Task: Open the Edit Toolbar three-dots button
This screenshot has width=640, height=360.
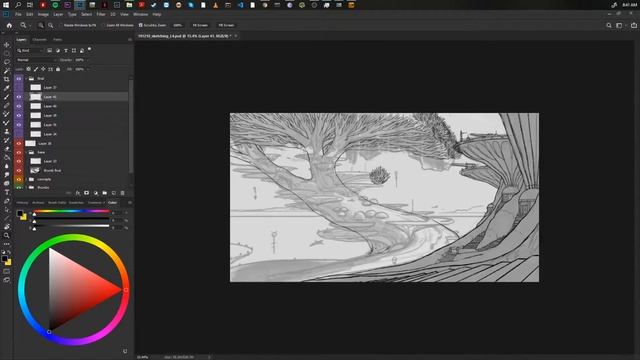Action: pyautogui.click(x=7, y=244)
